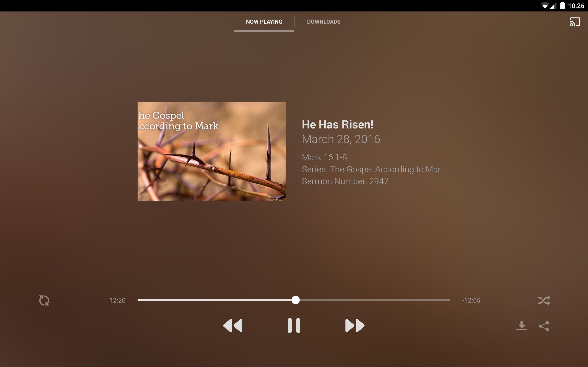The image size is (588, 367).
Task: Click the Mark 16:1-8 scripture reference
Action: [x=324, y=157]
